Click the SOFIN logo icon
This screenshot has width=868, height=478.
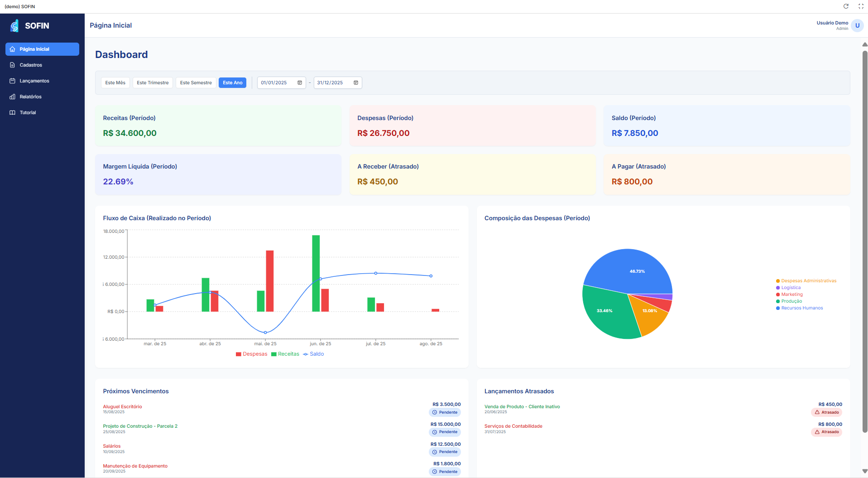pos(14,26)
